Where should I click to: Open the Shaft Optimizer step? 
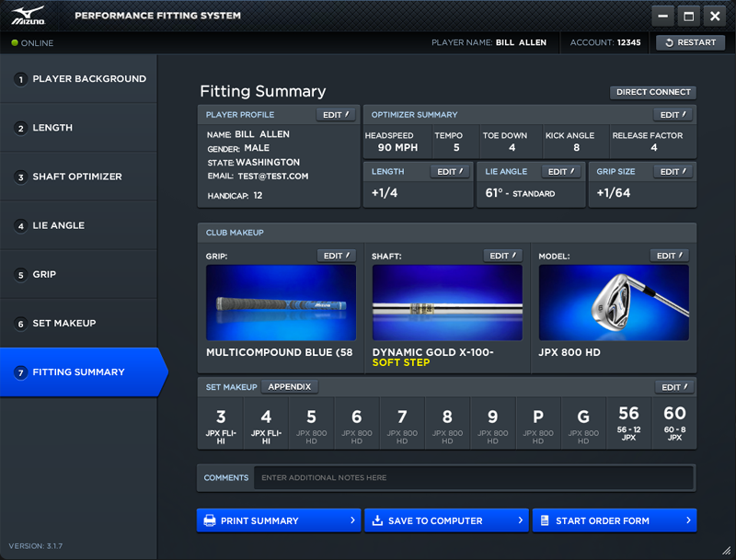[78, 177]
